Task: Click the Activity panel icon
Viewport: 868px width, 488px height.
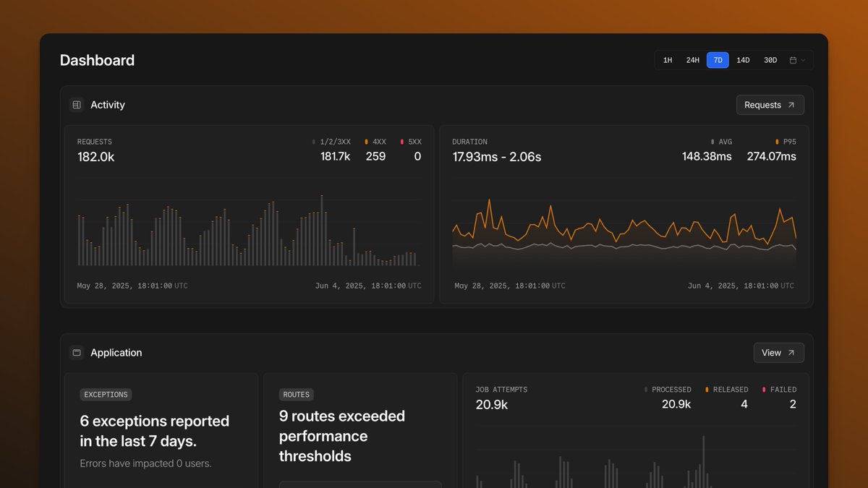Action: click(77, 105)
